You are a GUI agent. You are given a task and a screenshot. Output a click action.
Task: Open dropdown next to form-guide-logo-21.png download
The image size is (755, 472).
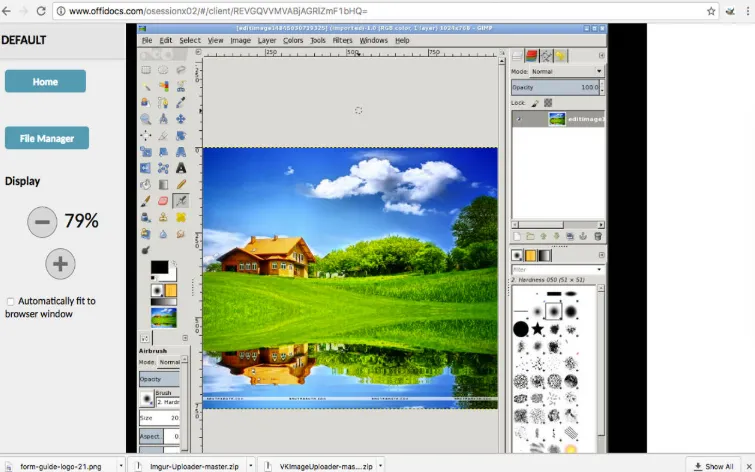[x=121, y=466]
